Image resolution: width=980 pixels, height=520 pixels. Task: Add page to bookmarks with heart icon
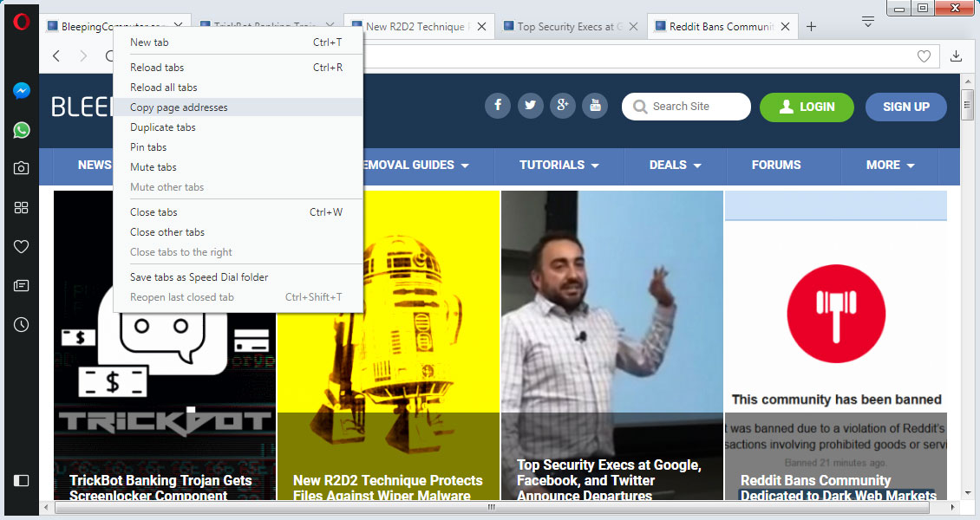(924, 56)
